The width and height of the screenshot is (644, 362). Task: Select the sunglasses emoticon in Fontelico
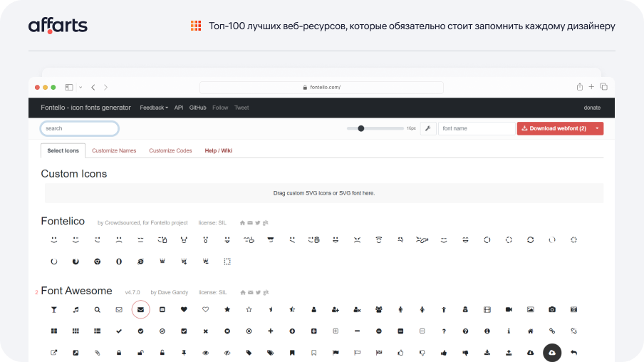(x=271, y=239)
